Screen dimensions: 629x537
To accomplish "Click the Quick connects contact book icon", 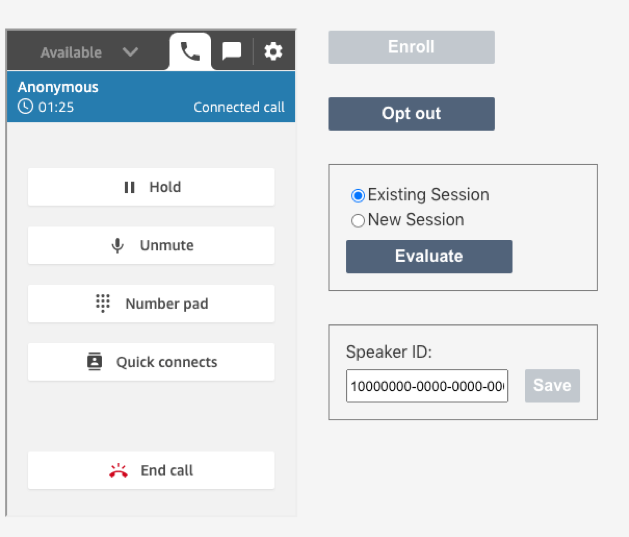I will 95,362.
